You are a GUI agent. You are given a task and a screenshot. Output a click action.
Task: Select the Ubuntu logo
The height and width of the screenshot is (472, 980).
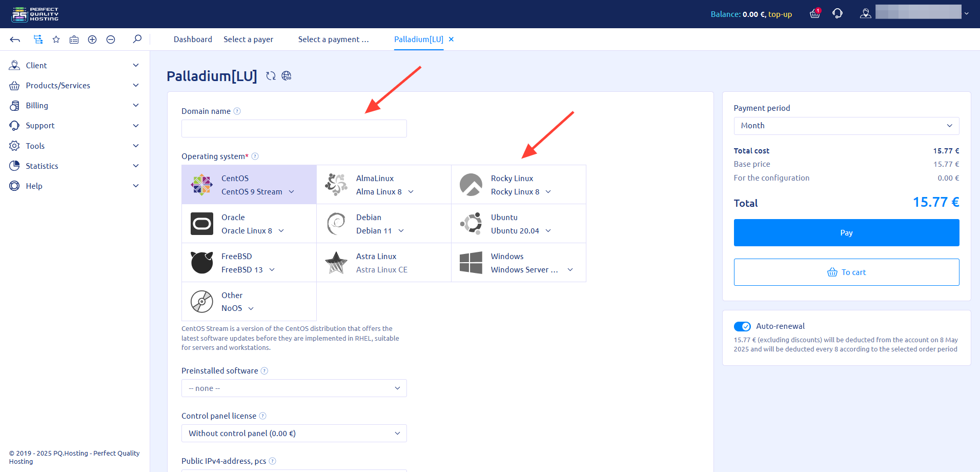click(471, 224)
